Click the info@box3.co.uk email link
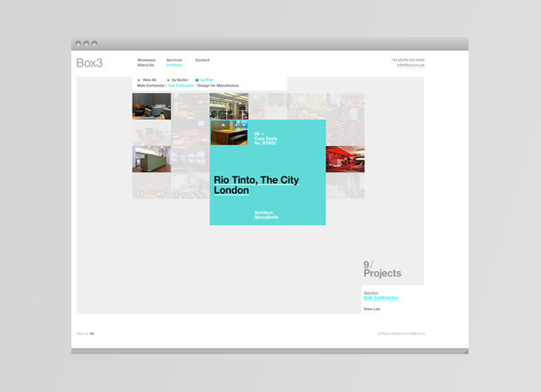Image resolution: width=541 pixels, height=392 pixels. [x=410, y=65]
